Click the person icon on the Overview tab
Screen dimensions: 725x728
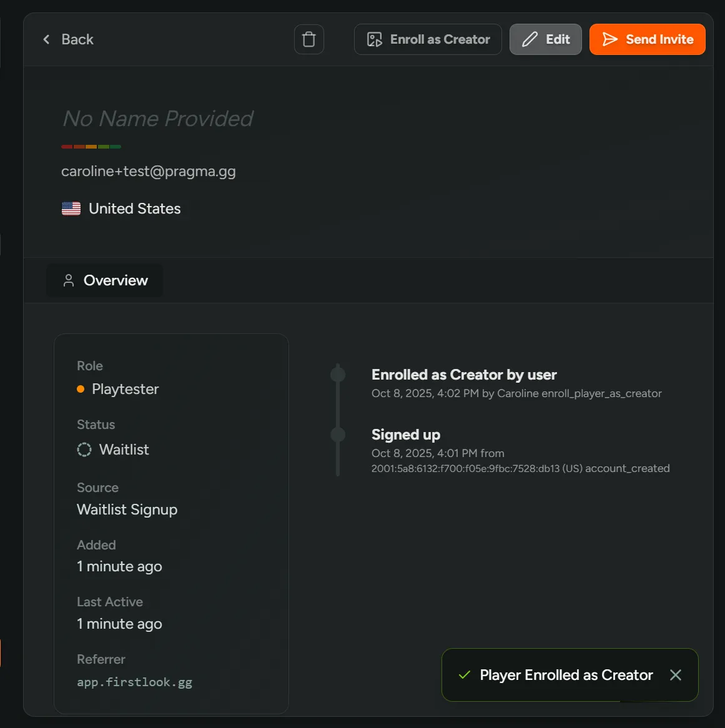tap(69, 280)
